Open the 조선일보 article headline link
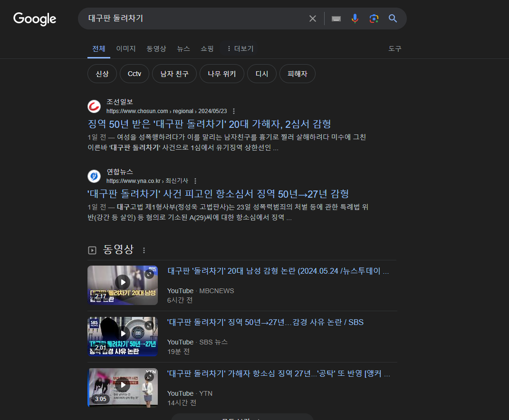Viewport: 509px width, 420px height. (210, 124)
